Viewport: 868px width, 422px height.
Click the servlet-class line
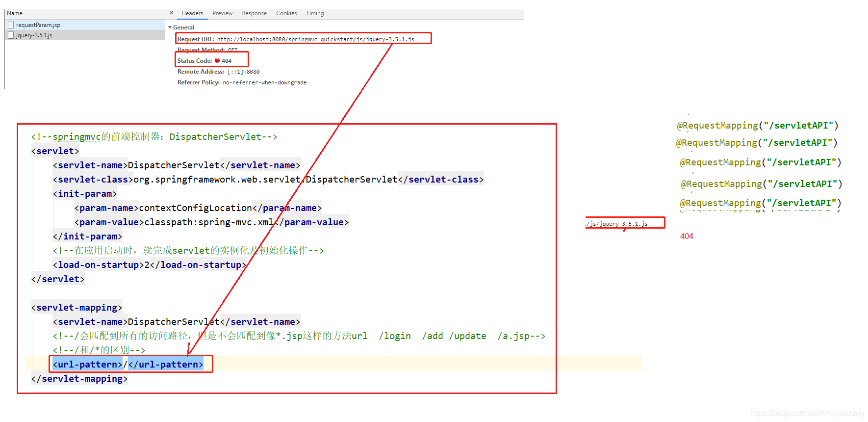pyautogui.click(x=268, y=180)
